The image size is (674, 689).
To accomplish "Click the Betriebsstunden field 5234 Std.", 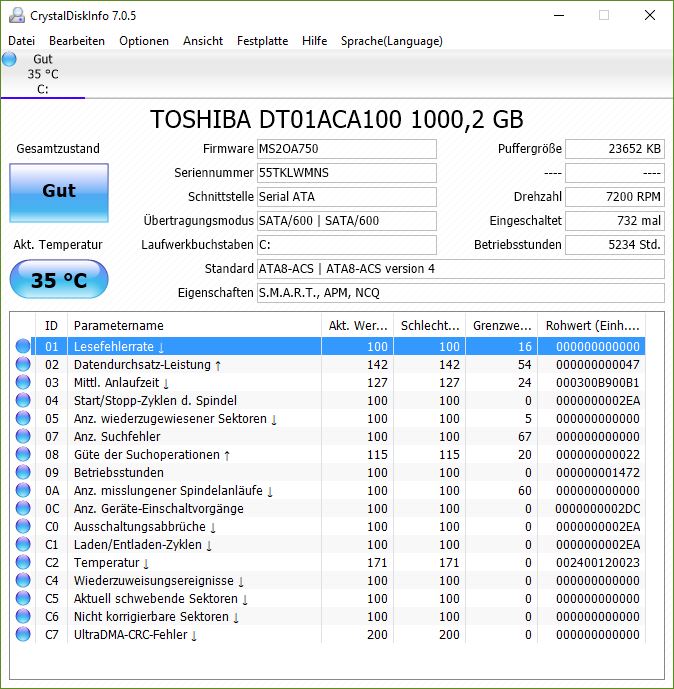I will 615,245.
